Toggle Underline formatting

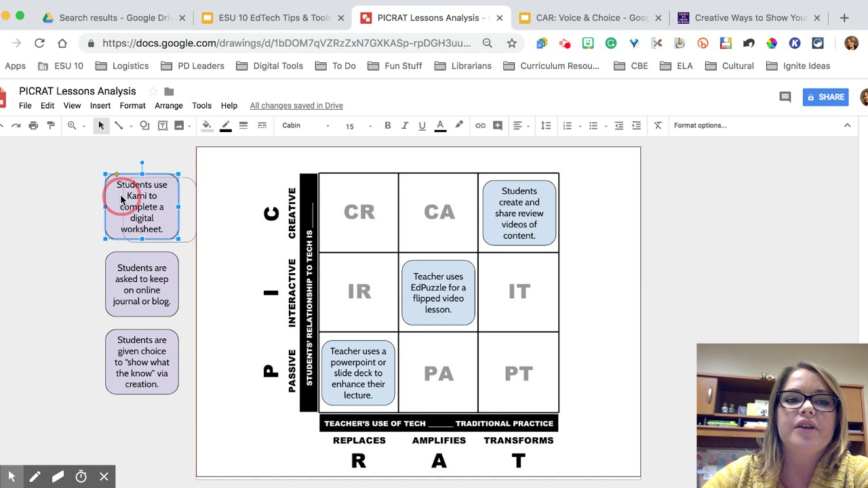click(x=422, y=125)
